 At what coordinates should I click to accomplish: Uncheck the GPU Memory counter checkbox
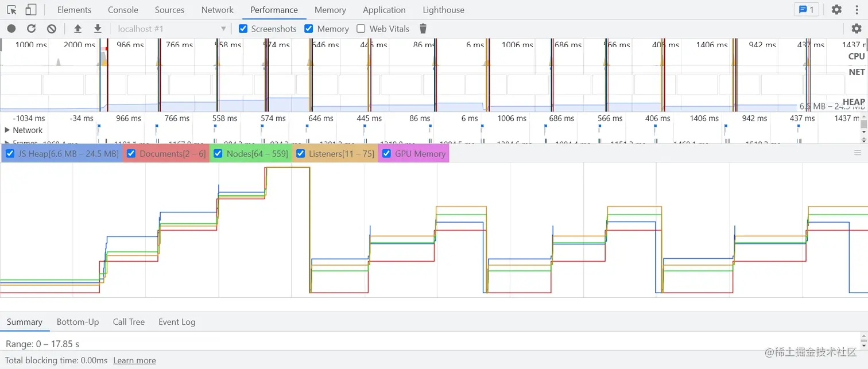[387, 154]
